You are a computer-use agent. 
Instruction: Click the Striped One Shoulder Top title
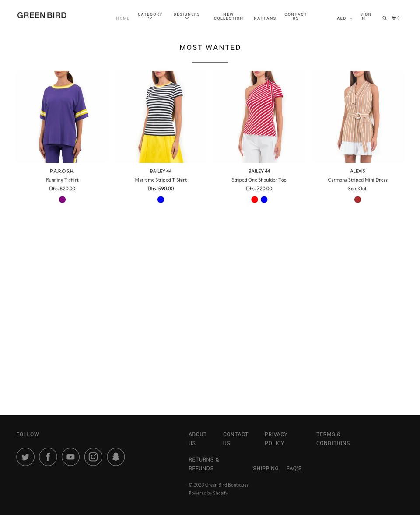(259, 180)
